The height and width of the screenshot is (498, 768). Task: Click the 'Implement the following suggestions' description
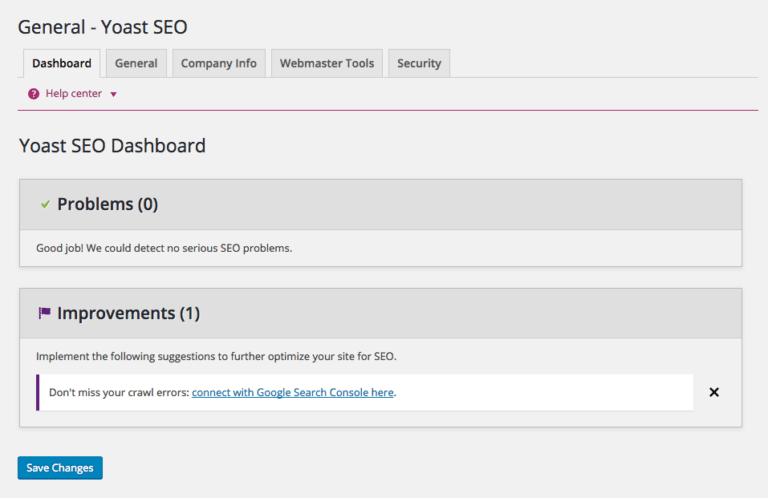point(222,356)
